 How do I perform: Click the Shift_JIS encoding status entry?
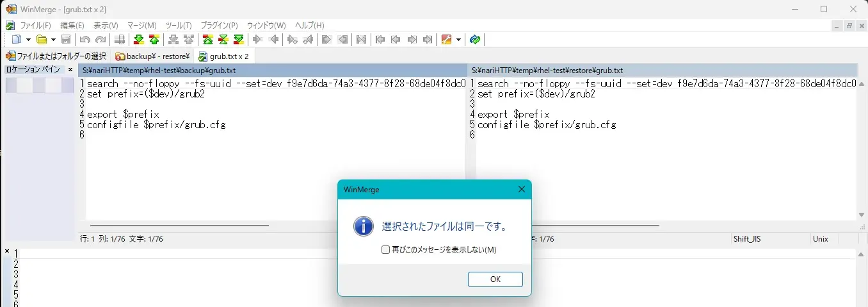[x=746, y=239]
